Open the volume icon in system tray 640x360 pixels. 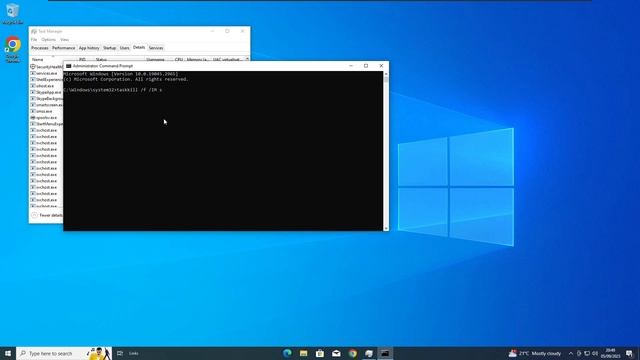(595, 353)
